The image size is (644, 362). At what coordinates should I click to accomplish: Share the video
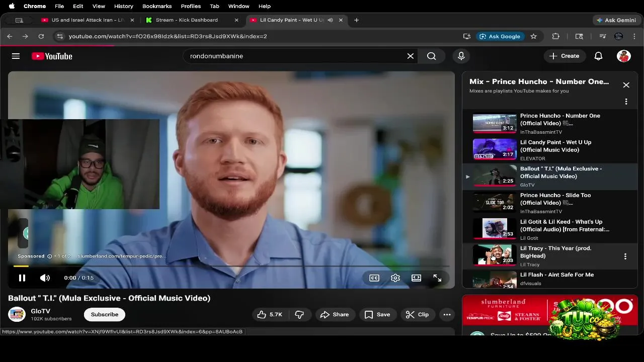[335, 315]
